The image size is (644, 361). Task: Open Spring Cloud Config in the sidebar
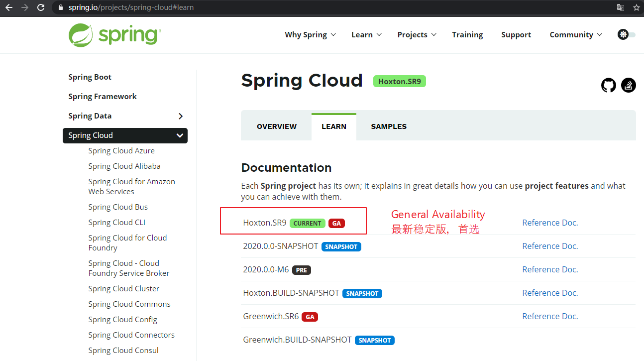tap(123, 320)
